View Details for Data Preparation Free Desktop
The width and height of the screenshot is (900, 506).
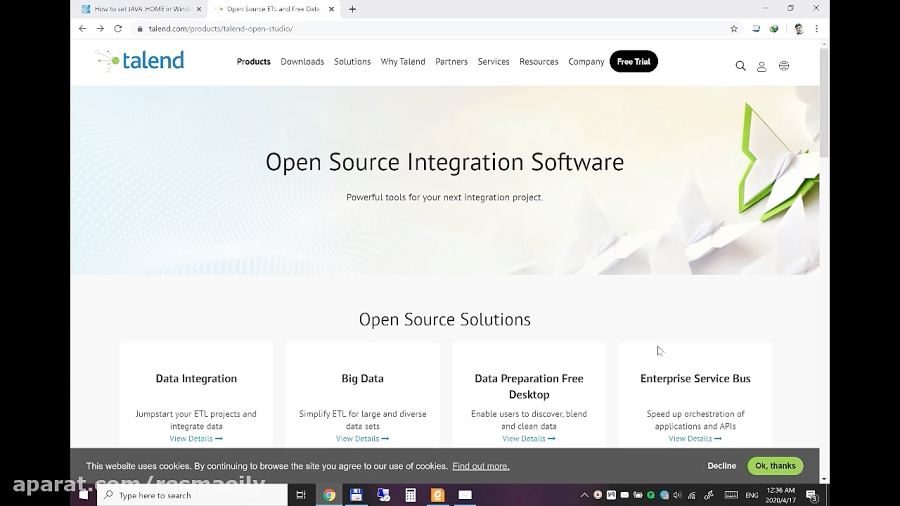529,438
